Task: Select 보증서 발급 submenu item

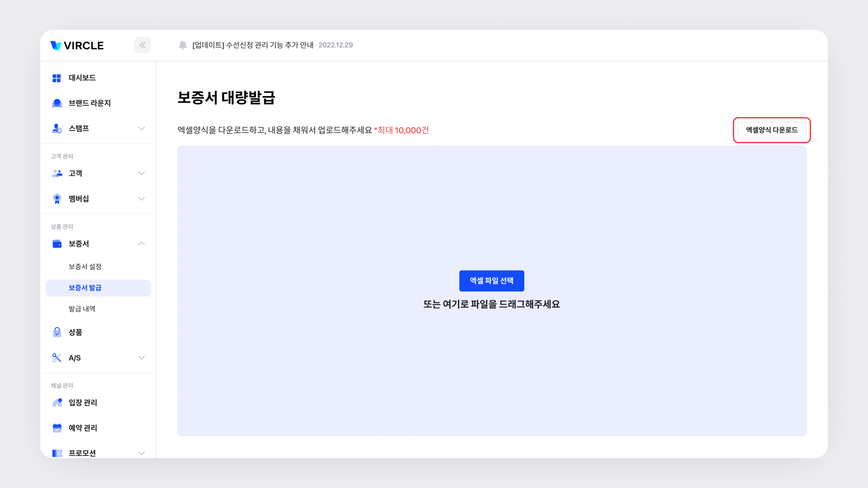Action: point(85,288)
